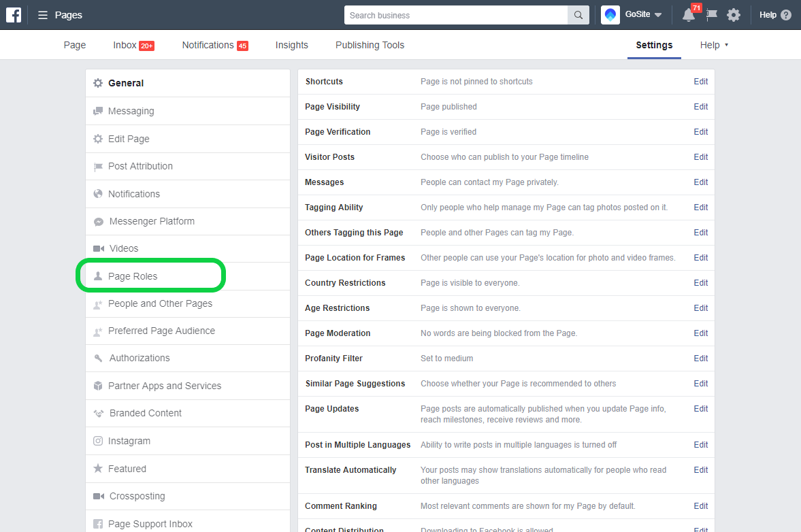Screen dimensions: 801x532
Task: Click the 'Page is visible to everyone.' text
Action: pyautogui.click(x=470, y=283)
